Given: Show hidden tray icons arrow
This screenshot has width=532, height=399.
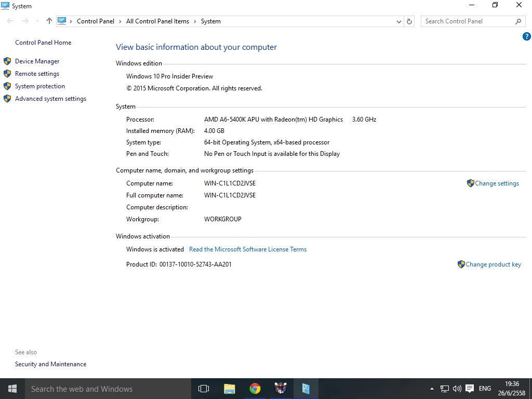Looking at the screenshot, I should [432, 389].
